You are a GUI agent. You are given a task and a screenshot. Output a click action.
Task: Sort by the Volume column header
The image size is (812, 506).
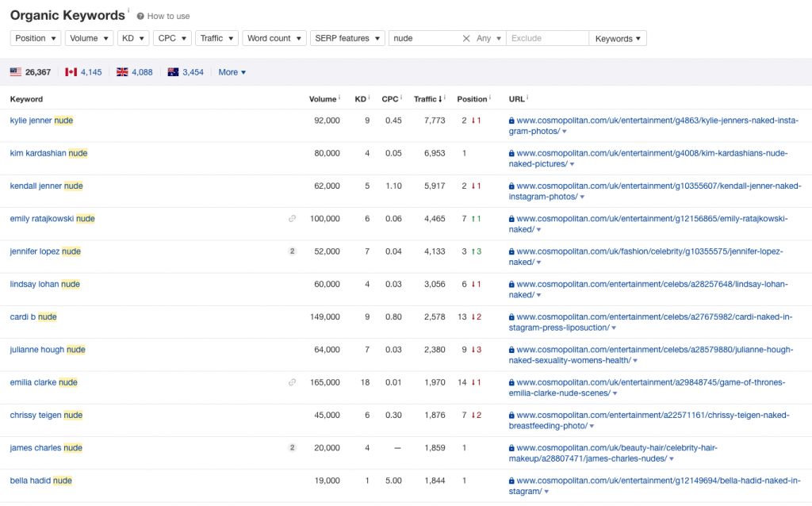[323, 99]
